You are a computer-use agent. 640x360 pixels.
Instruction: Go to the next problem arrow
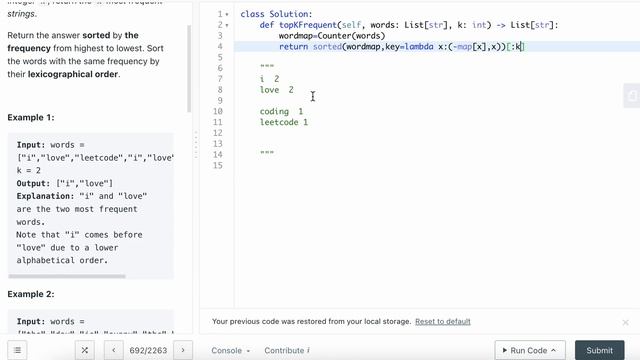pyautogui.click(x=183, y=350)
